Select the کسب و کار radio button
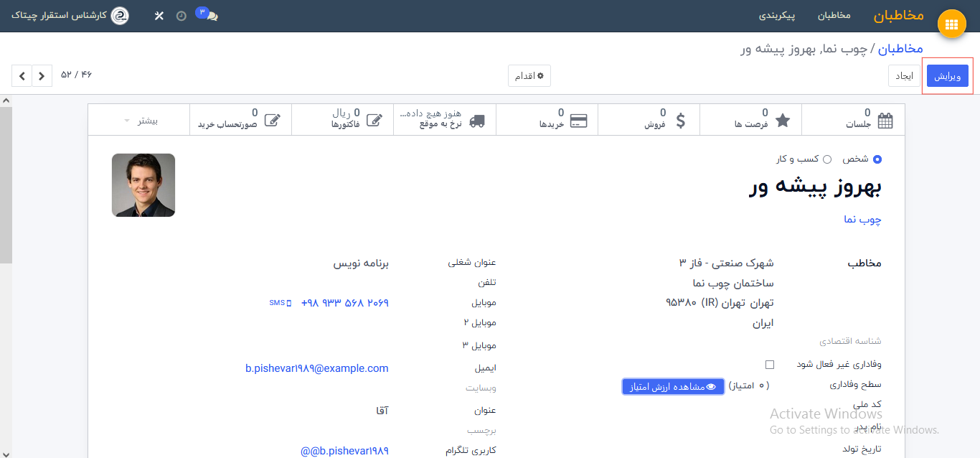The width and height of the screenshot is (980, 458). click(x=827, y=159)
